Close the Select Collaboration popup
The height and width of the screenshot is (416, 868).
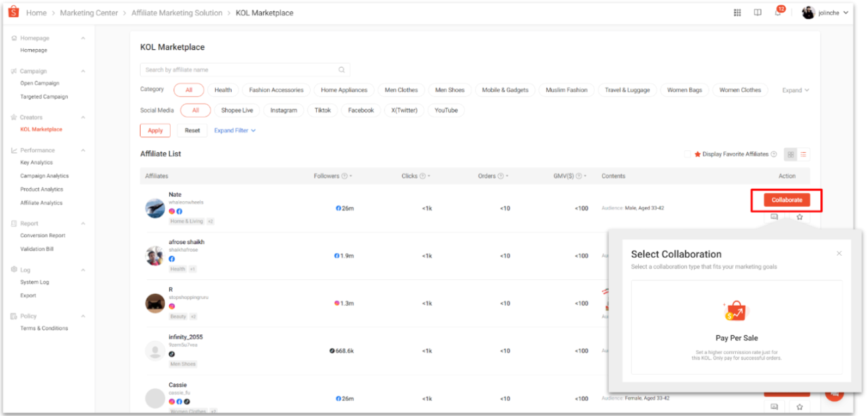[x=839, y=253]
